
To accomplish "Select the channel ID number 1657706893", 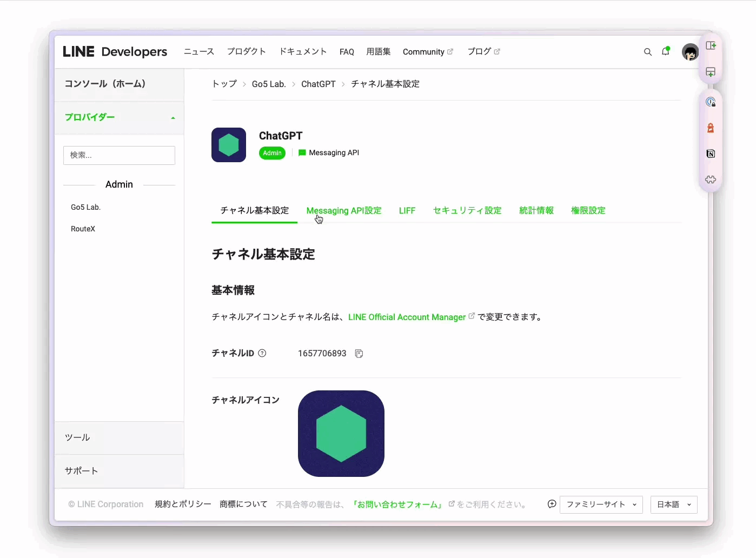I will tap(322, 353).
